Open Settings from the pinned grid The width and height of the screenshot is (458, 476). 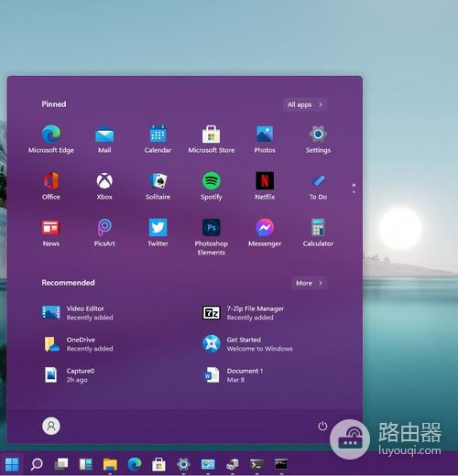pyautogui.click(x=318, y=139)
